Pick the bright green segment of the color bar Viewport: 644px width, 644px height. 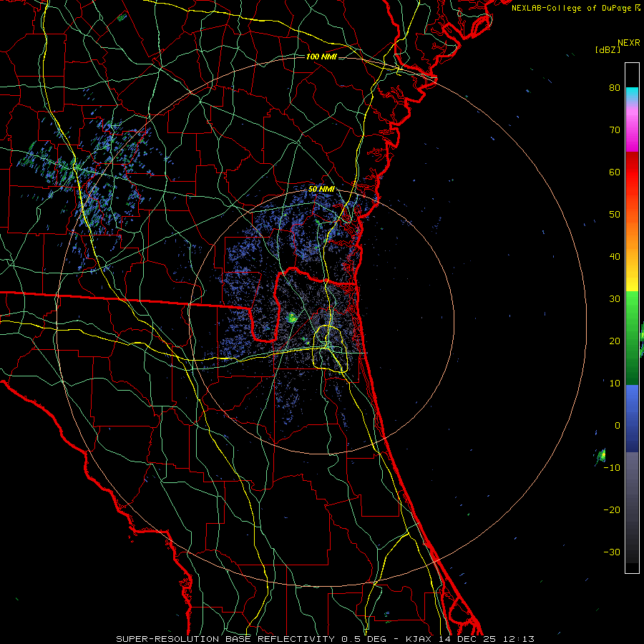[x=632, y=304]
